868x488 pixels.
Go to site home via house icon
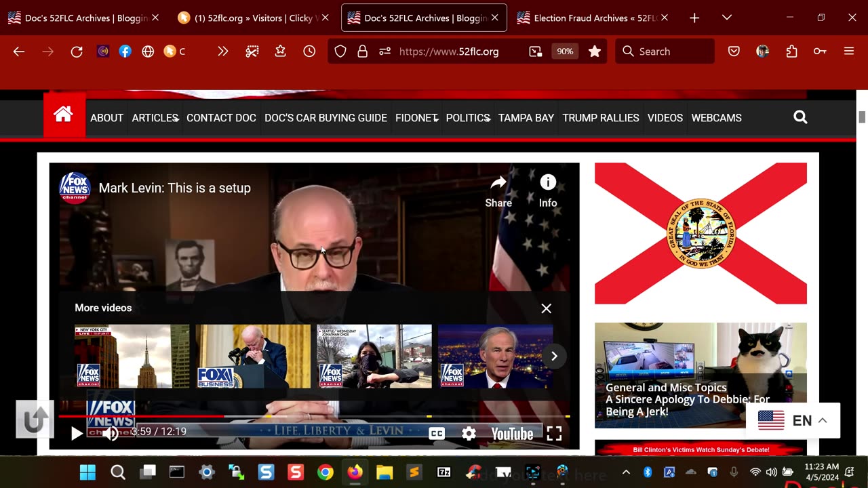pyautogui.click(x=64, y=115)
